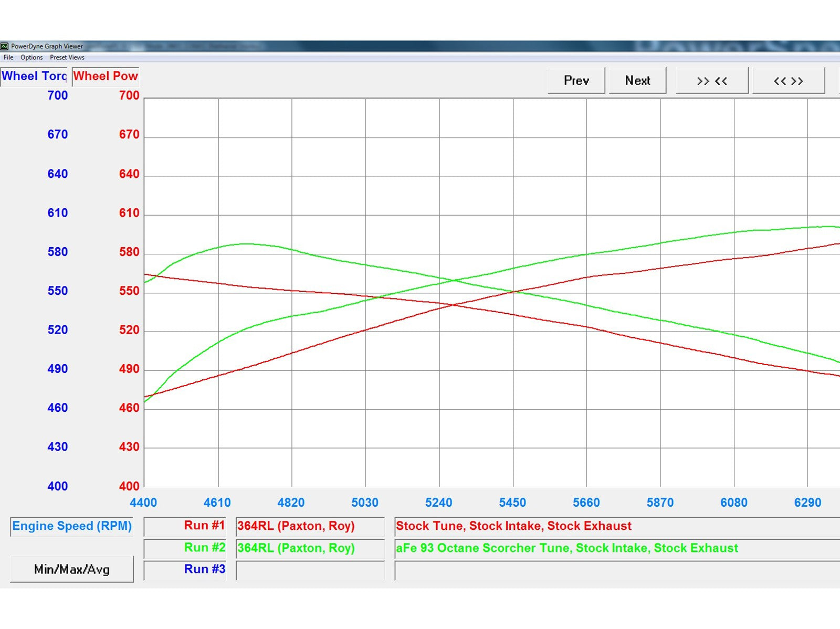Image resolution: width=840 pixels, height=629 pixels.
Task: Select the Run #1 label
Action: click(x=204, y=526)
